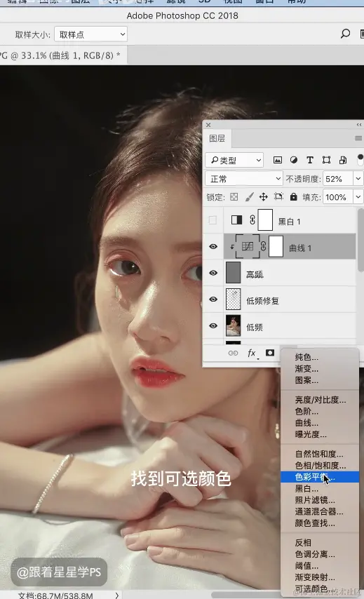Lock image pixels brush icon
364x599 pixels.
[249, 196]
